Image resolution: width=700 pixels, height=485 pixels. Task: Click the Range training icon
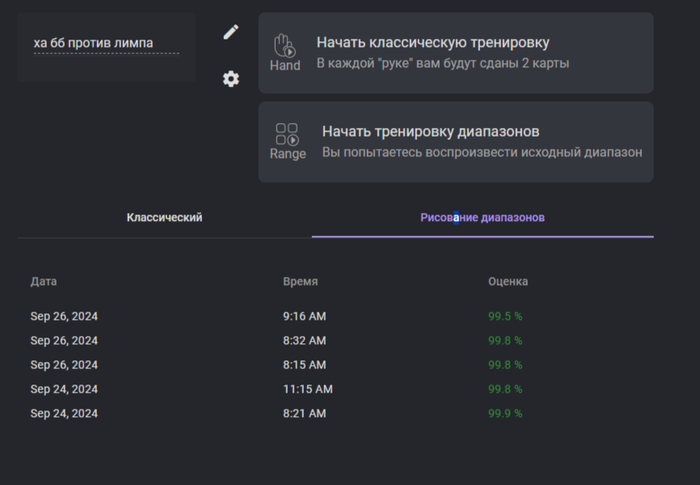pos(288,142)
